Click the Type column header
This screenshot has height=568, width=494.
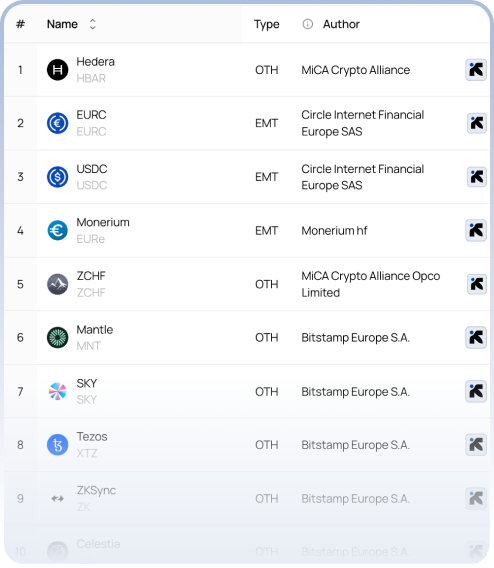coord(267,24)
